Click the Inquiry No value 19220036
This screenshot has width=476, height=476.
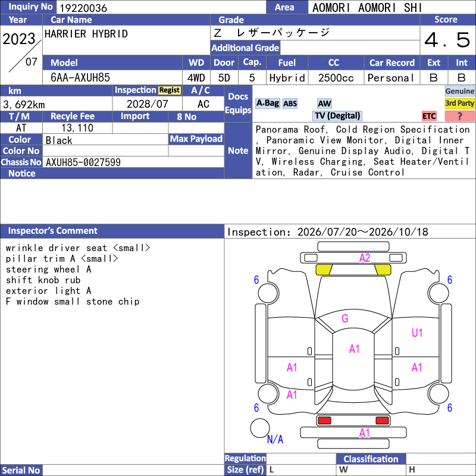point(83,8)
